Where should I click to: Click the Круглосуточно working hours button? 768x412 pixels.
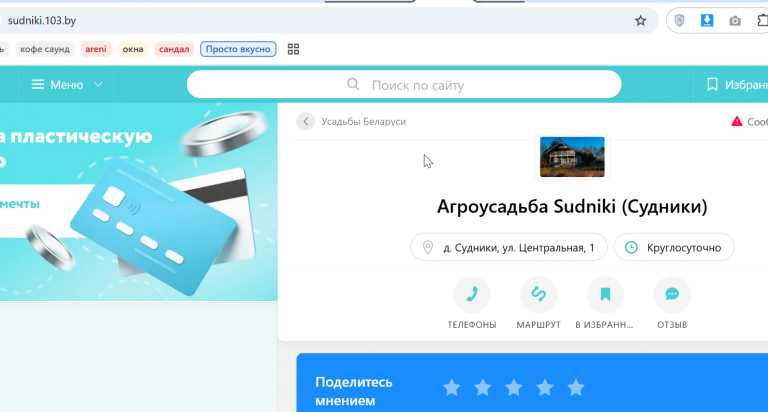674,247
